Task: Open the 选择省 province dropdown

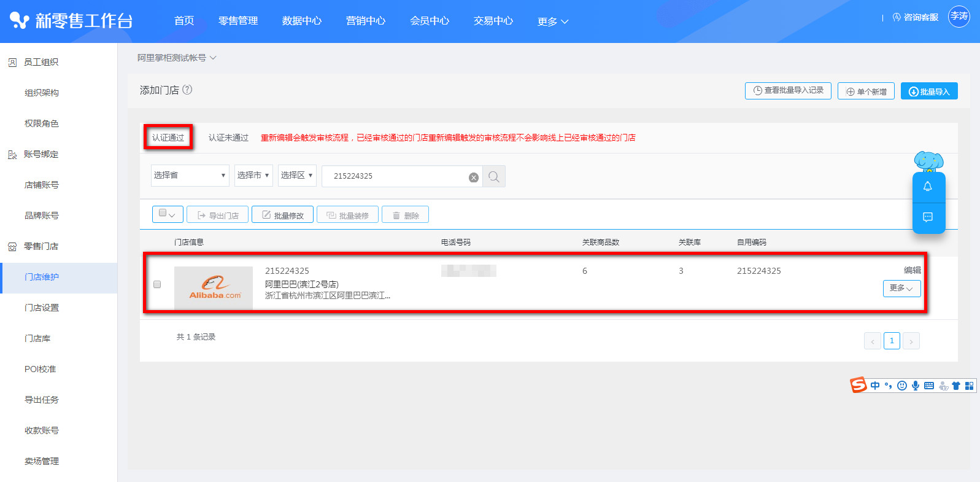Action: click(190, 176)
